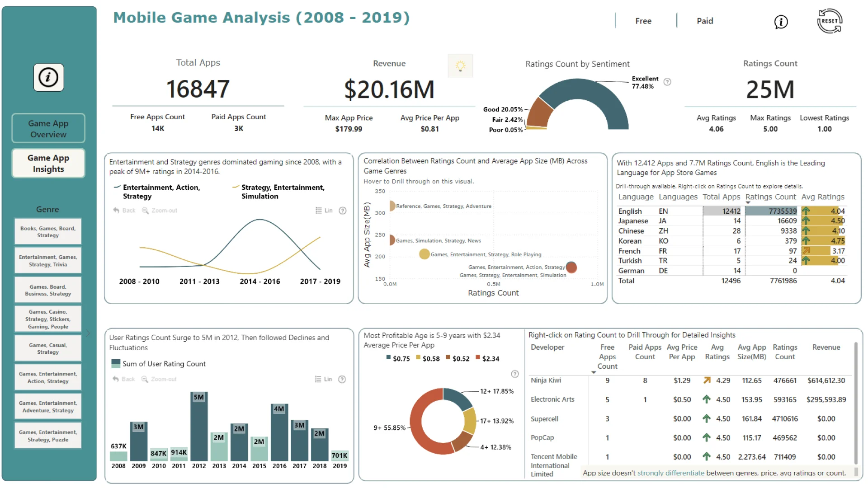Click green arrow in Supercell row
This screenshot has width=868, height=488.
[x=707, y=419]
